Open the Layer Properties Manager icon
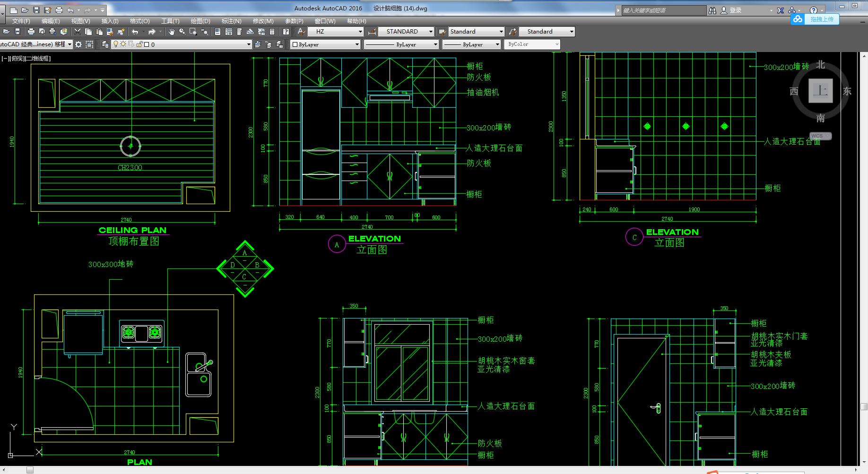 pos(105,44)
